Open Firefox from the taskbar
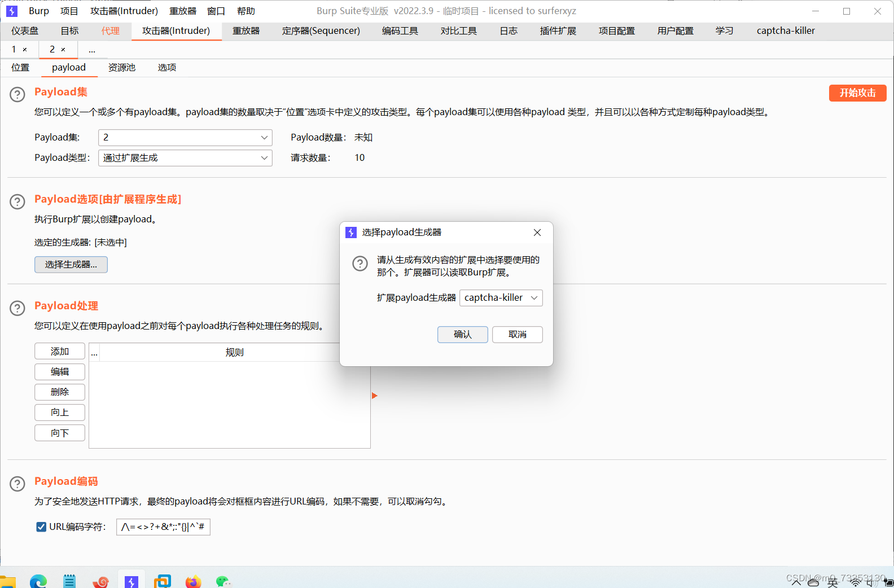Image resolution: width=894 pixels, height=588 pixels. [x=193, y=581]
